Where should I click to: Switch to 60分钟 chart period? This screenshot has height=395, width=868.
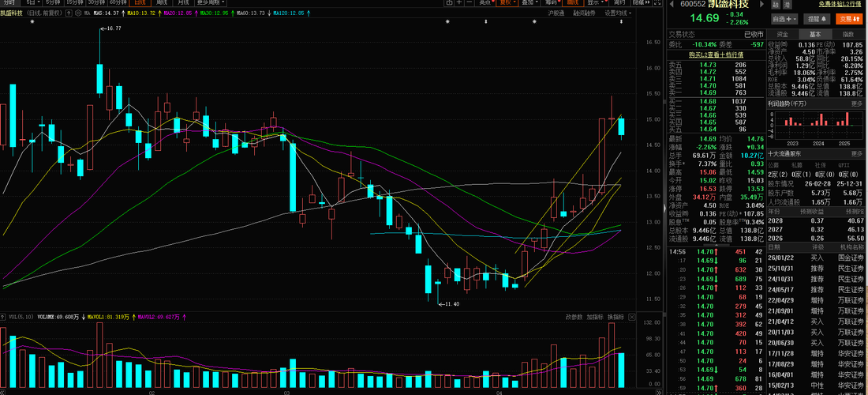tap(116, 3)
